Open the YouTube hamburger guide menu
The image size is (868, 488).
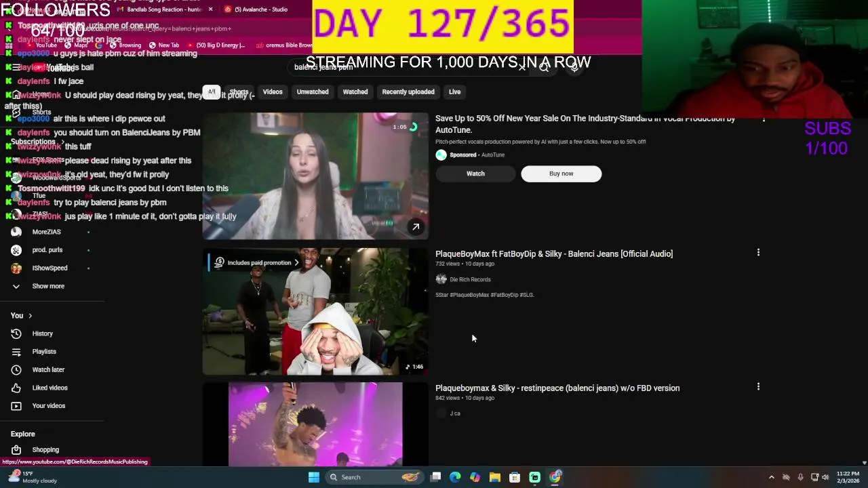pos(16,67)
